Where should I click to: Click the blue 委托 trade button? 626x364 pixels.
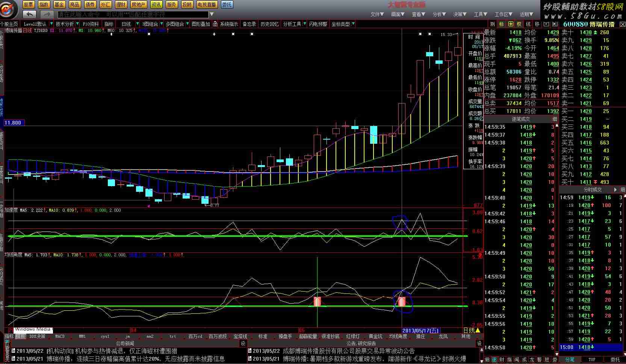[227, 5]
